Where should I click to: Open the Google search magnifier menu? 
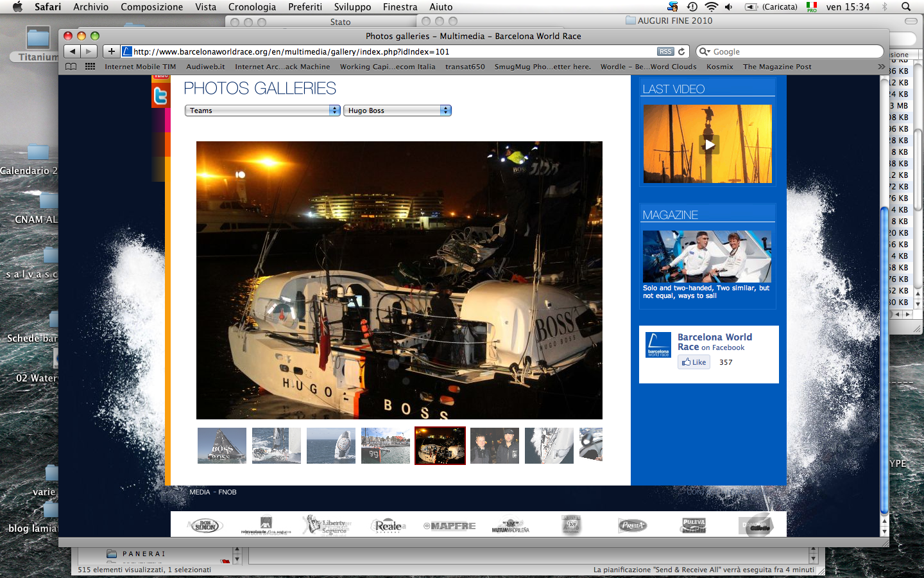click(x=705, y=51)
